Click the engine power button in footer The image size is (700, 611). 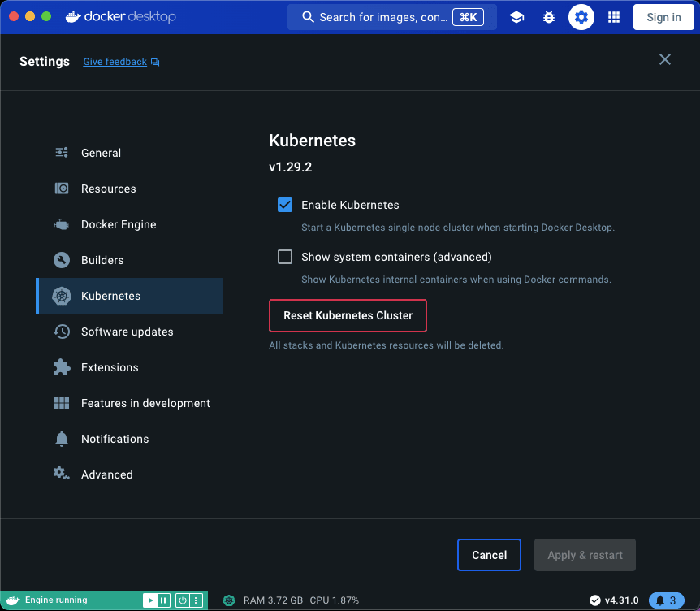(x=182, y=600)
